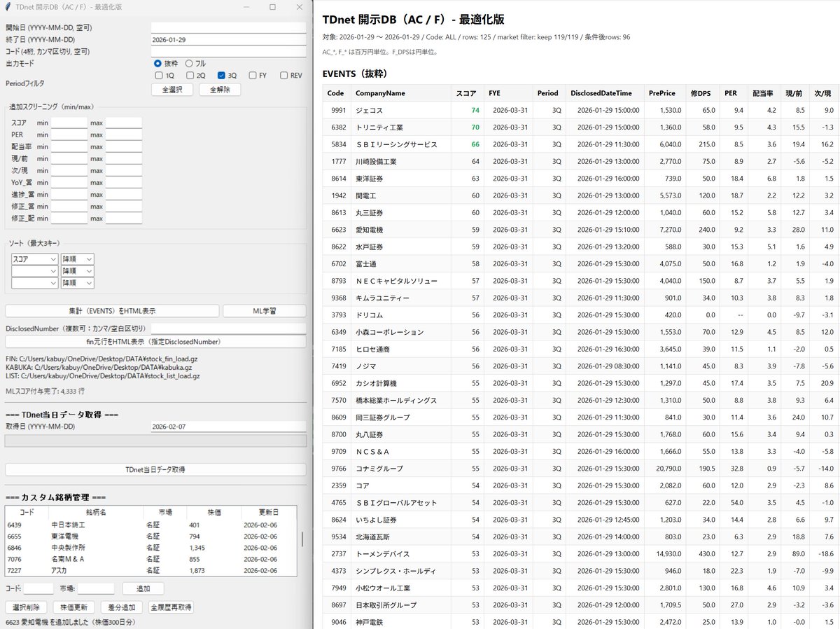Click the 全解除 button
Image resolution: width=840 pixels, height=629 pixels.
pos(220,90)
